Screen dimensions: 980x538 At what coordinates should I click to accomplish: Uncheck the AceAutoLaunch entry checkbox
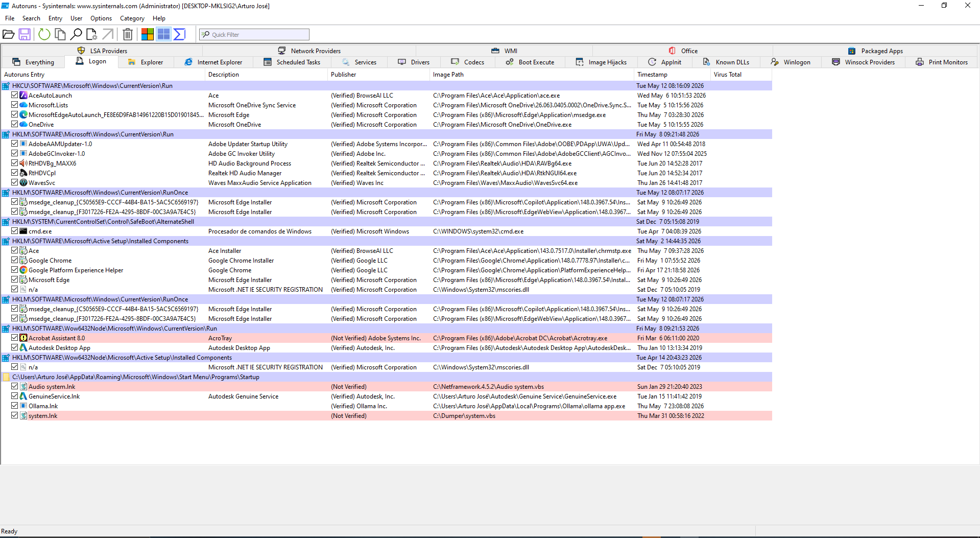pos(15,95)
